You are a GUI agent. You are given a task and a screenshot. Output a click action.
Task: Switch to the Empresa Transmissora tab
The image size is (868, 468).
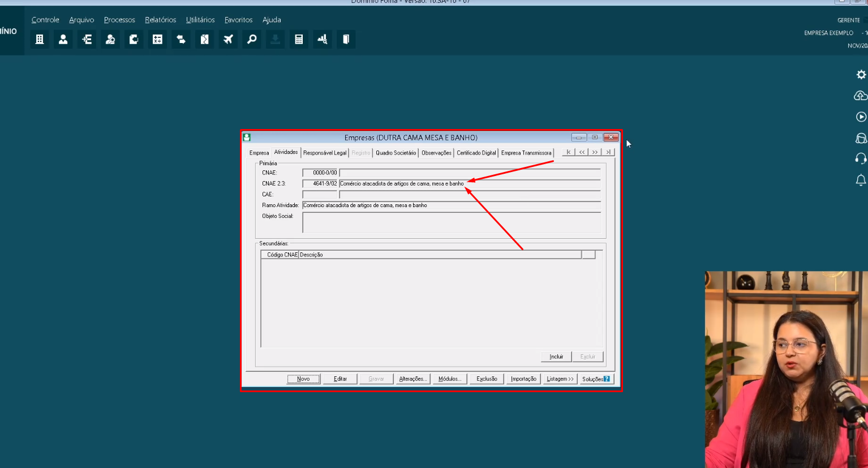coord(526,153)
